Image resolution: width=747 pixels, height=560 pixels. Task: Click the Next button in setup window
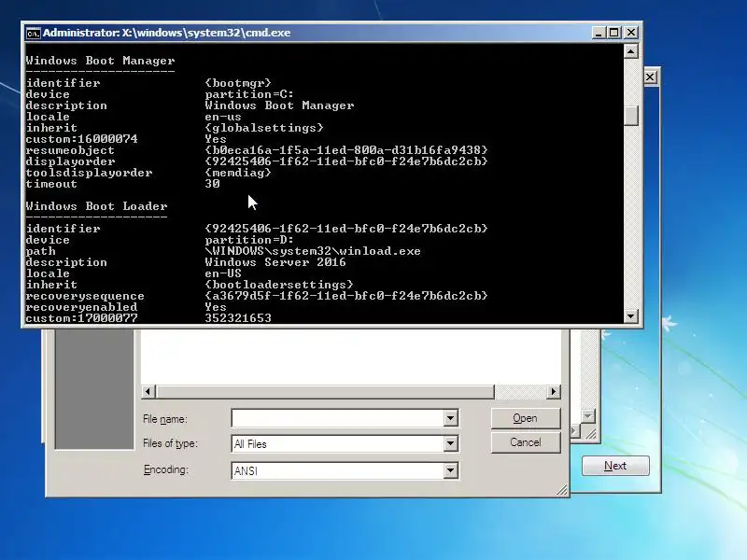pos(615,466)
